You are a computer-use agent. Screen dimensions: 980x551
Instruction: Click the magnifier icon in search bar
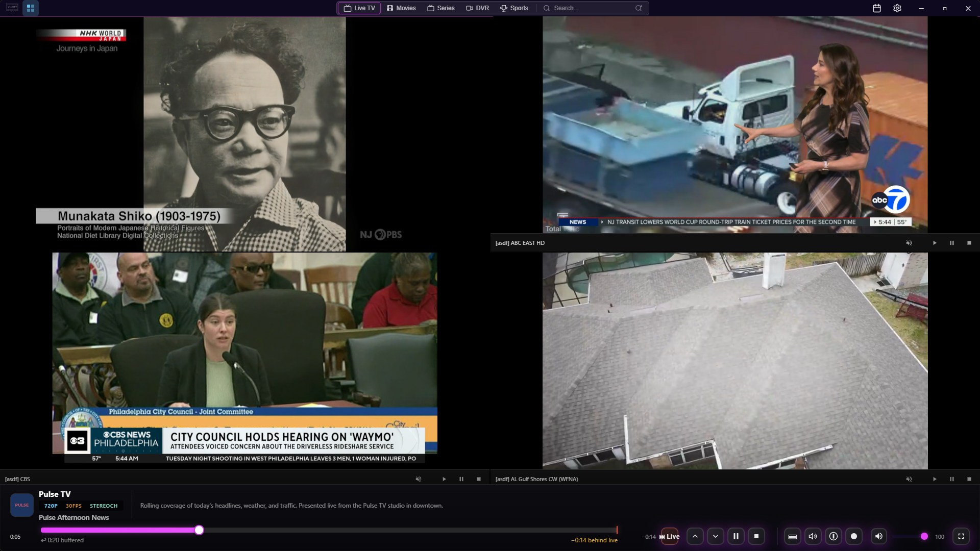(547, 8)
